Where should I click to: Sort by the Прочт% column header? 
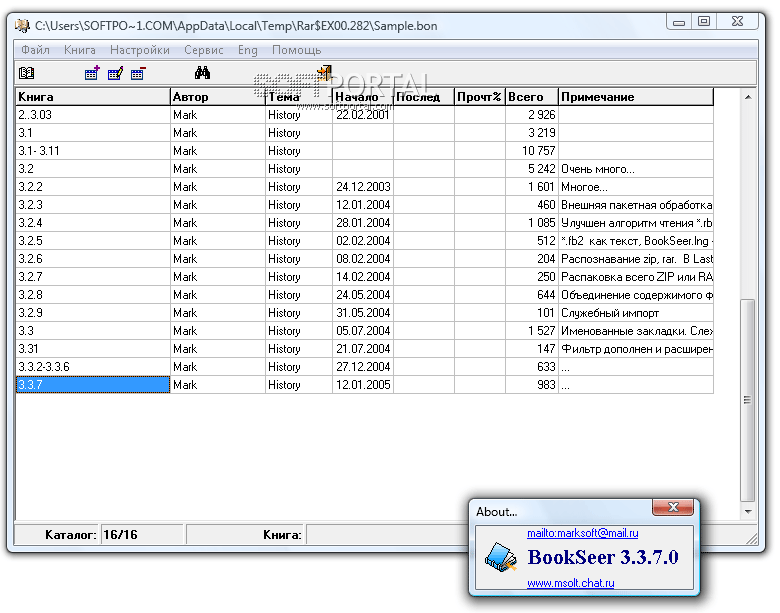480,97
